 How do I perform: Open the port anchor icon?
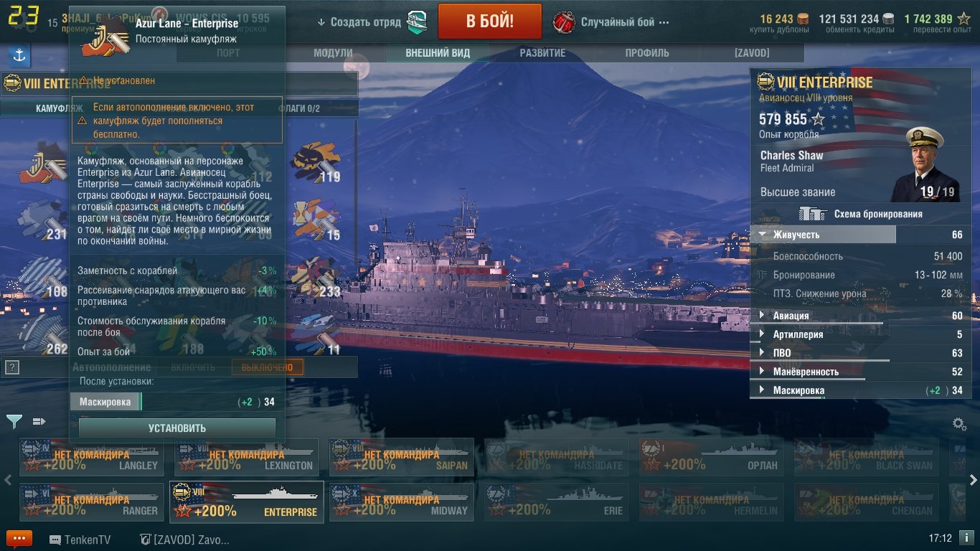click(x=20, y=56)
